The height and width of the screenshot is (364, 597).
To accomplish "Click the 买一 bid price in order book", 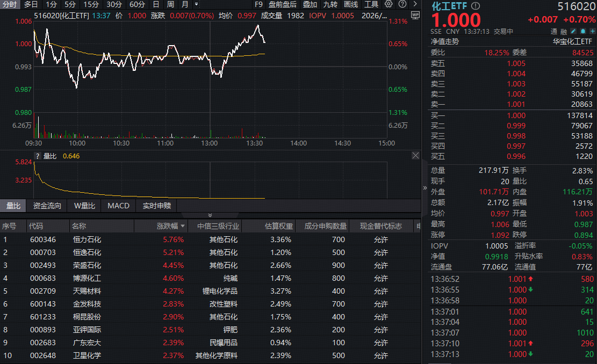I will coord(516,115).
